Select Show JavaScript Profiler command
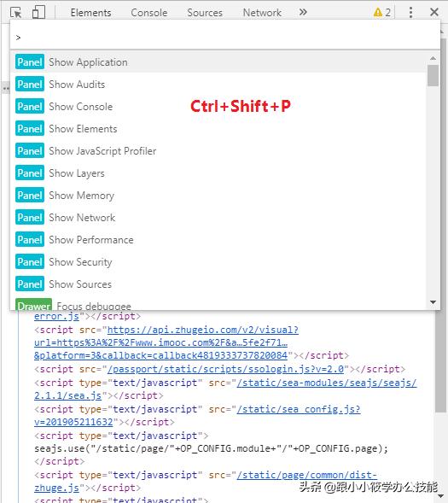 click(218, 151)
